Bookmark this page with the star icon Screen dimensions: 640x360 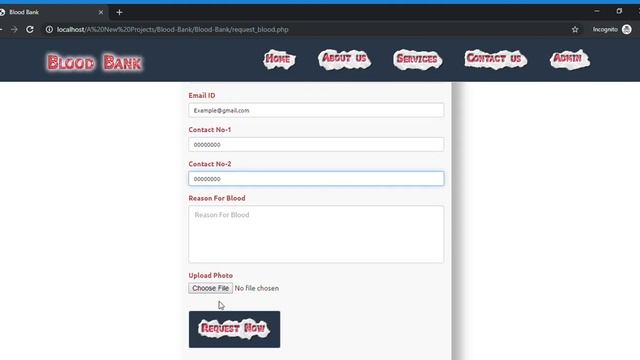click(575, 29)
